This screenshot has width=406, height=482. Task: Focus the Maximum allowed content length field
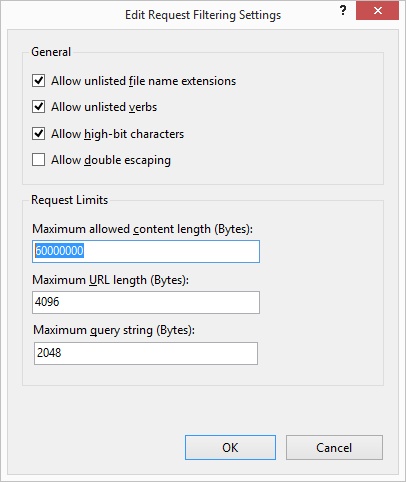[x=146, y=251]
